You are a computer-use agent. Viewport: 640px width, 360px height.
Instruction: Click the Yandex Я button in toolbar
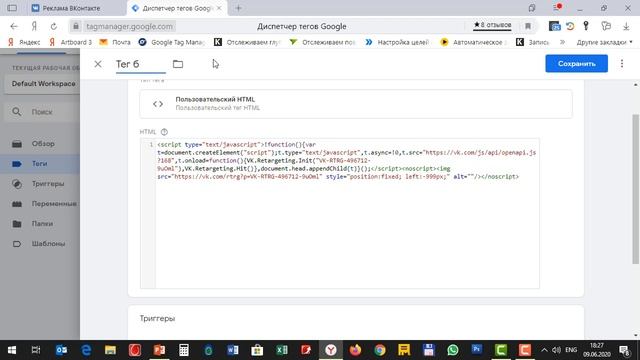tap(34, 26)
